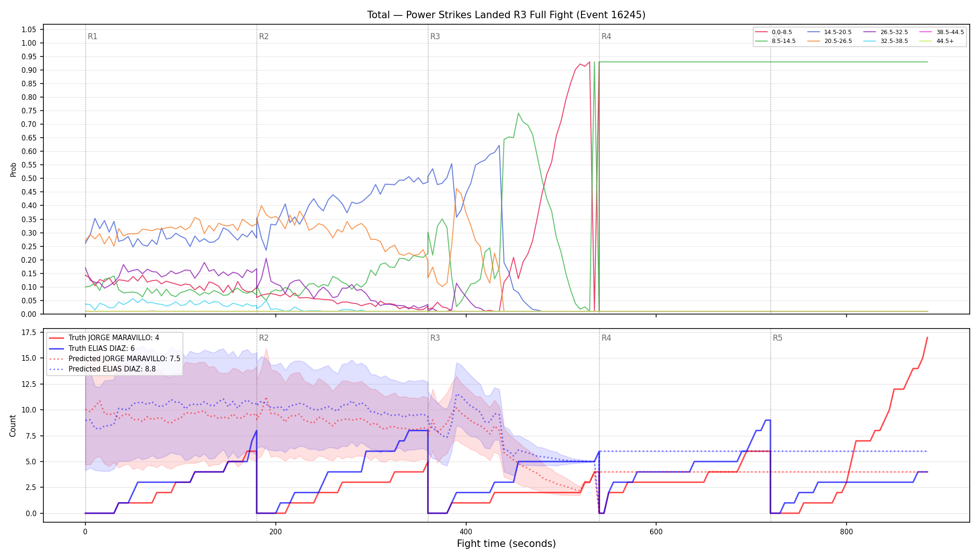This screenshot has height=560, width=980.
Task: Click the 1.00 tick on Prob axis
Action: (29, 43)
